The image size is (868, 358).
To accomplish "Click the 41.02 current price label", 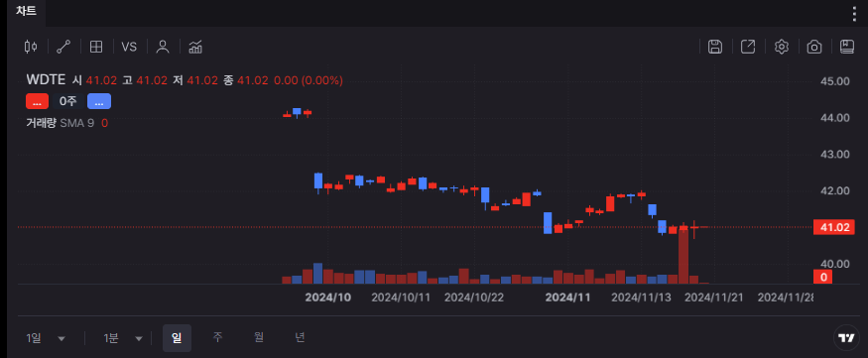I will click(833, 227).
